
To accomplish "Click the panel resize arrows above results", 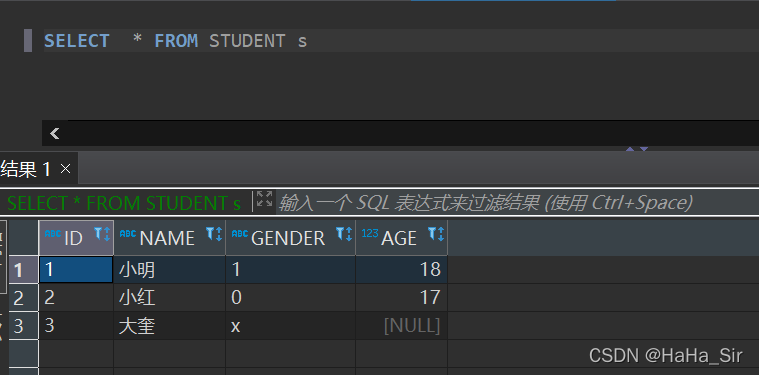I will [637, 149].
